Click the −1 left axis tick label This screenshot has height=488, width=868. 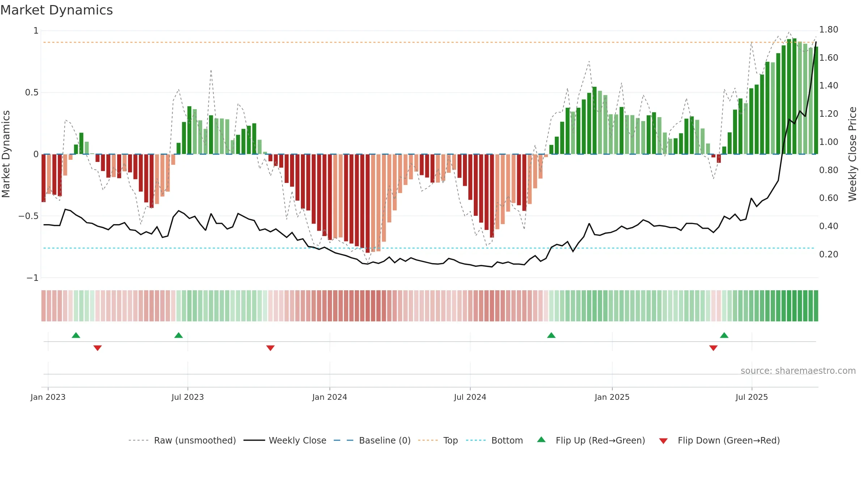click(x=32, y=278)
